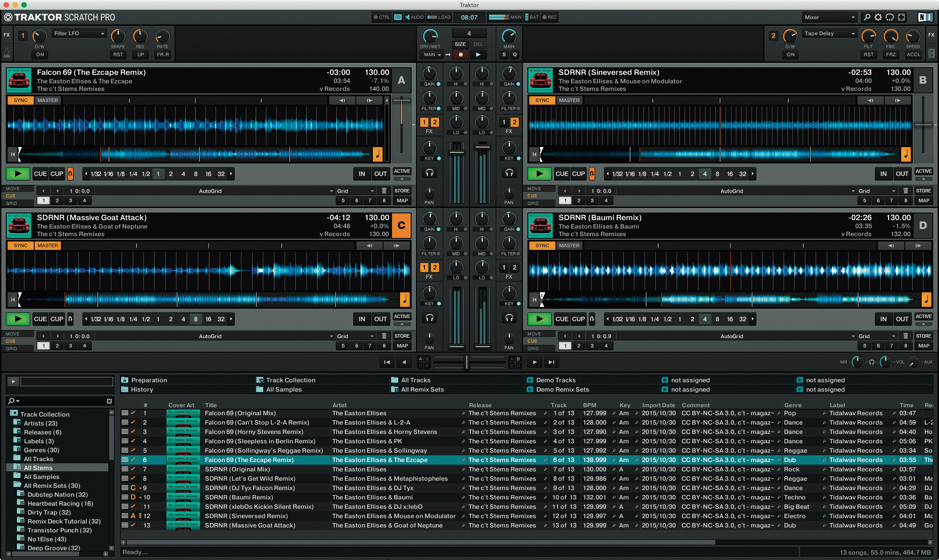Viewport: 939px width, 560px height.
Task: Open the Tape Delay effect dropdown
Action: pos(830,33)
